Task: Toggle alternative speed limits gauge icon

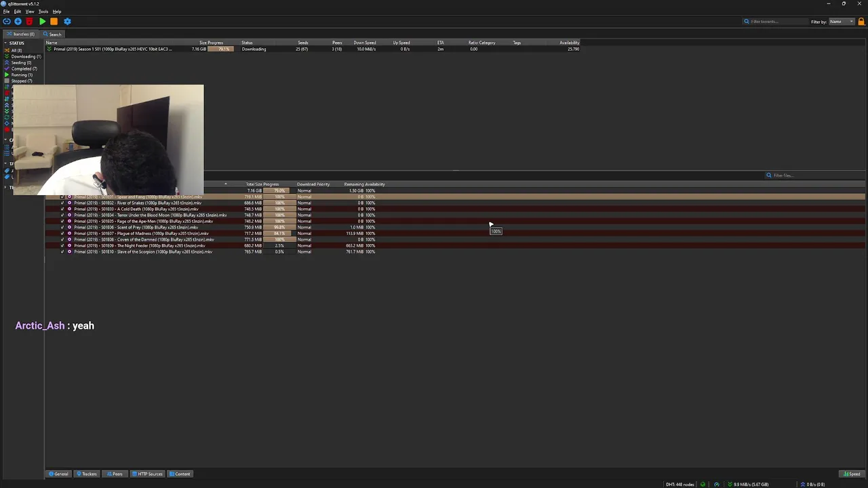Action: pyautogui.click(x=716, y=485)
